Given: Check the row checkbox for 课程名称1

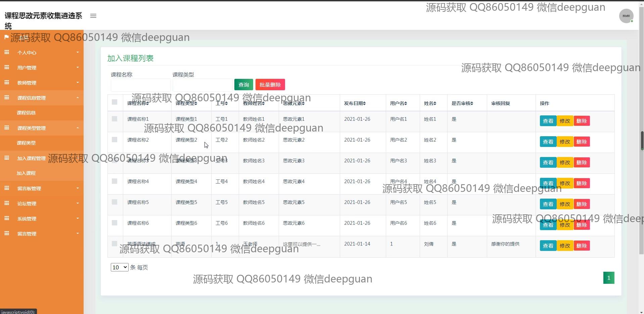Looking at the screenshot, I should point(114,119).
